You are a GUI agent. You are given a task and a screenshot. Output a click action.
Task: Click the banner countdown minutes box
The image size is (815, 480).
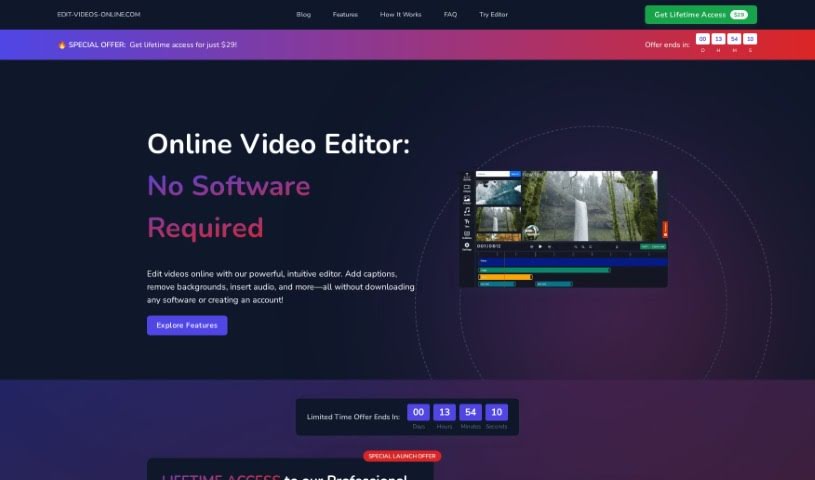point(734,39)
